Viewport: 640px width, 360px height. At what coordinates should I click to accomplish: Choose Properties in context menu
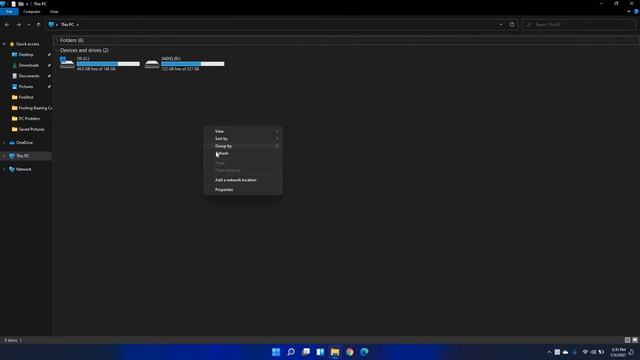(243, 190)
